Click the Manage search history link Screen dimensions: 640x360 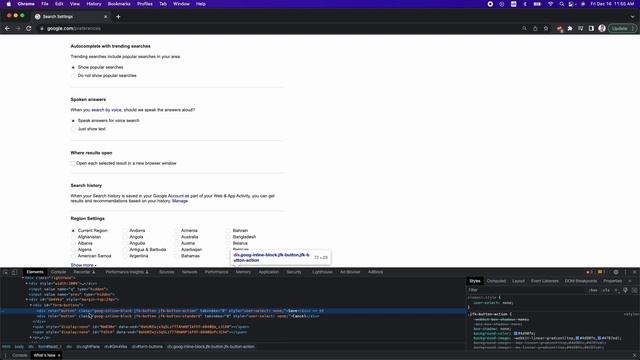(x=180, y=201)
